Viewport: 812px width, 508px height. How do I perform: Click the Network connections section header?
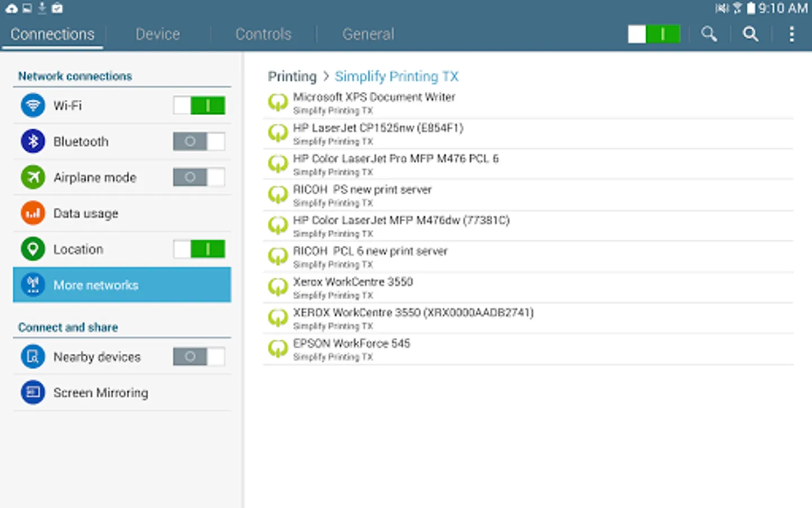point(75,76)
